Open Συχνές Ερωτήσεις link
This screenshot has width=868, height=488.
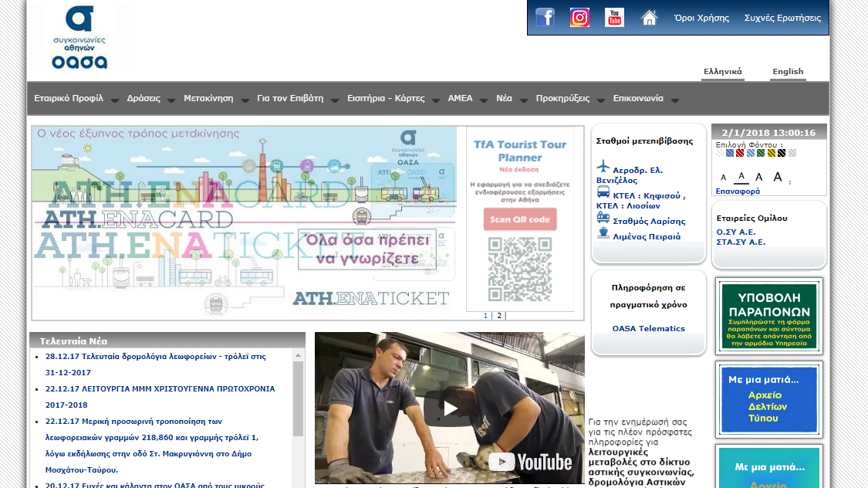coord(782,18)
